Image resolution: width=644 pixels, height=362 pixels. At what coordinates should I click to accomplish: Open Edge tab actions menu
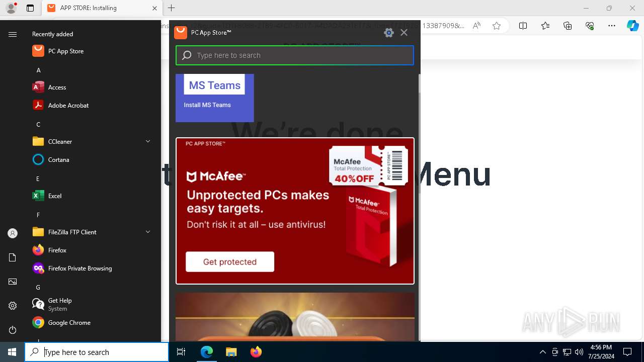point(30,8)
